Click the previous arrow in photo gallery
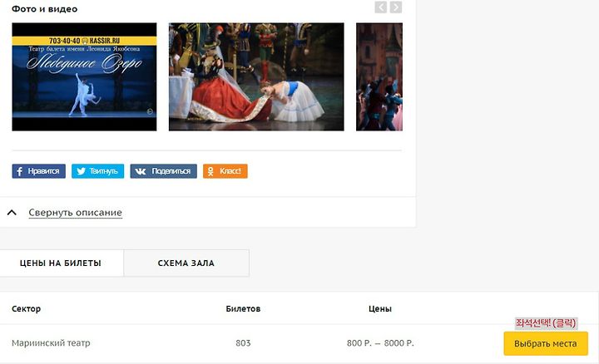Screen dimensions: 599x364 click(x=380, y=7)
